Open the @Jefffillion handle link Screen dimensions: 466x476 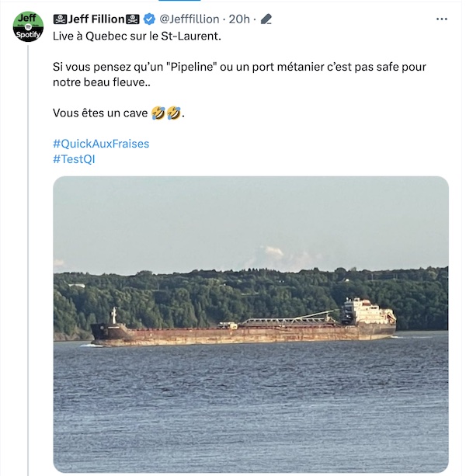point(190,19)
